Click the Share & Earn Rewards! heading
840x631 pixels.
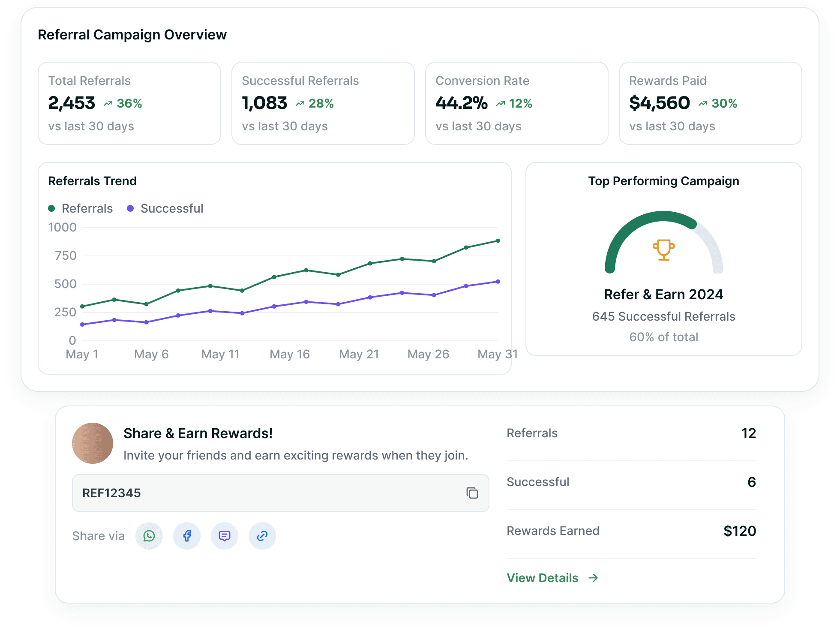click(198, 433)
